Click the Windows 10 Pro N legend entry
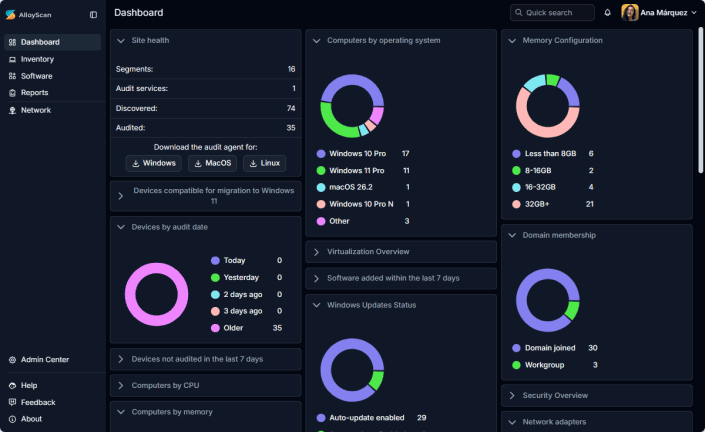The image size is (705, 432). [363, 204]
